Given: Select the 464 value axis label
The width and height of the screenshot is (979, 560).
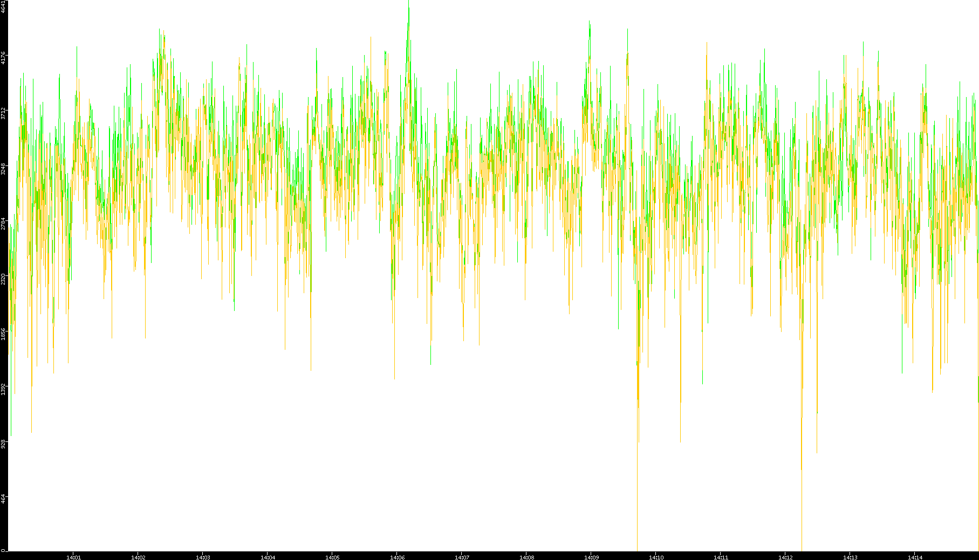Looking at the screenshot, I should click(x=3, y=499).
